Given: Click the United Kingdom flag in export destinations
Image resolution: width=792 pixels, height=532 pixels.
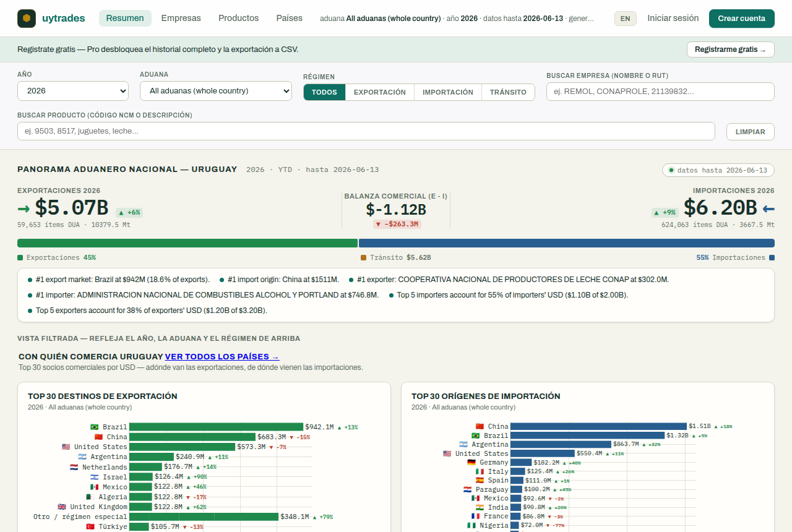Looking at the screenshot, I should [x=61, y=507].
